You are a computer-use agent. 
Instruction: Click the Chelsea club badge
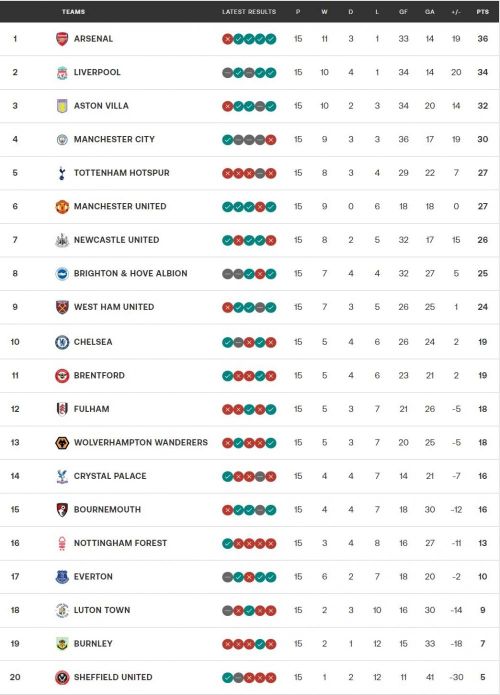click(x=62, y=342)
